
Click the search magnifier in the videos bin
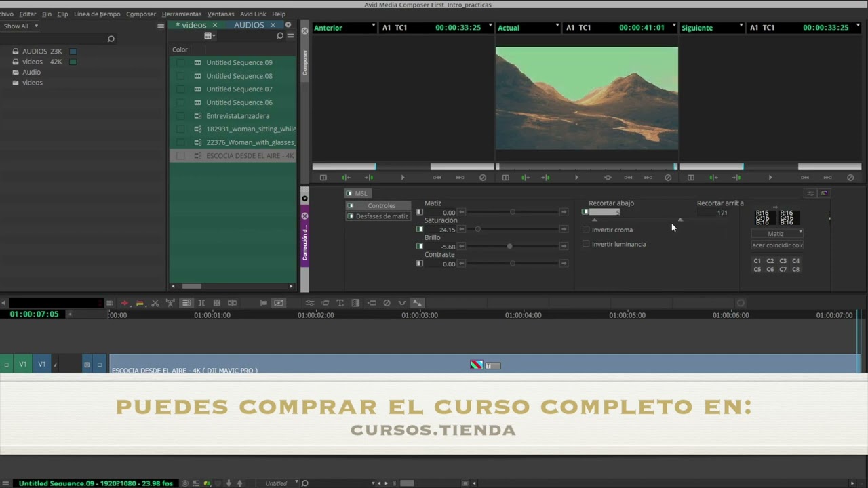(281, 36)
